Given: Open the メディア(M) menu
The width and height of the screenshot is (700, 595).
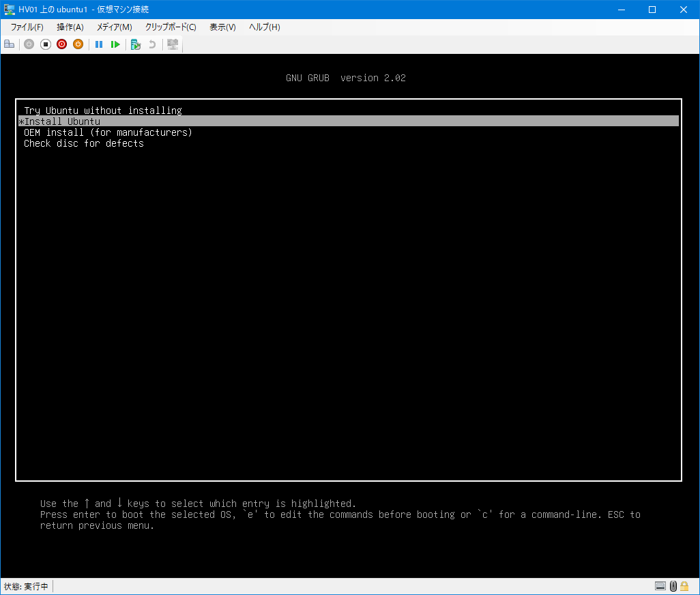Looking at the screenshot, I should pyautogui.click(x=114, y=27).
